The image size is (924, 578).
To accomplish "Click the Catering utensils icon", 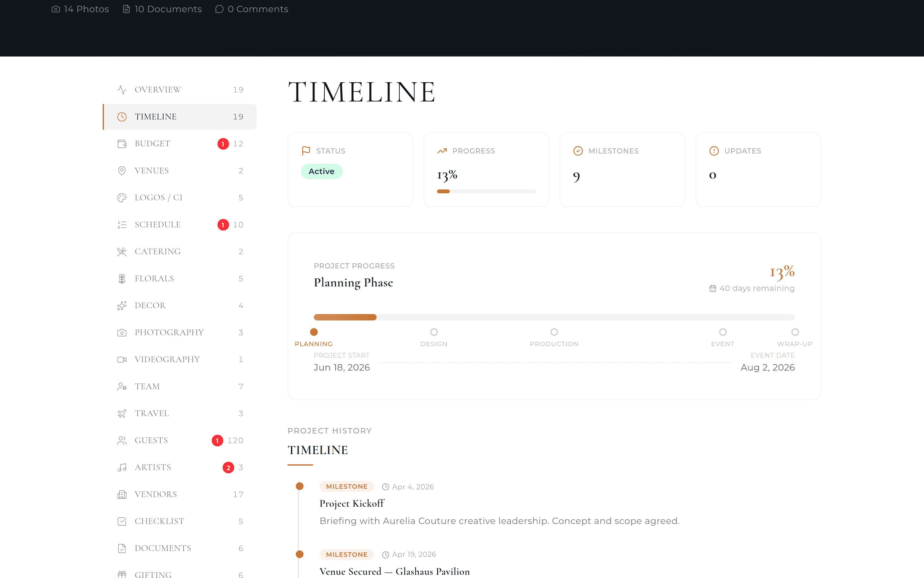I will (122, 251).
